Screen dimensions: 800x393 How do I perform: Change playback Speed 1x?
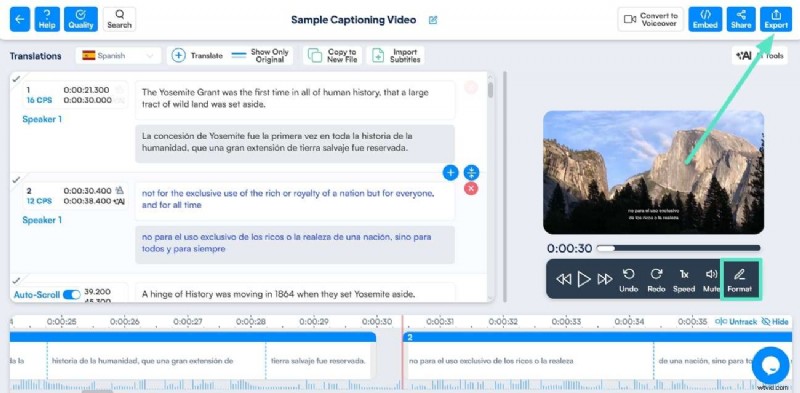point(684,280)
